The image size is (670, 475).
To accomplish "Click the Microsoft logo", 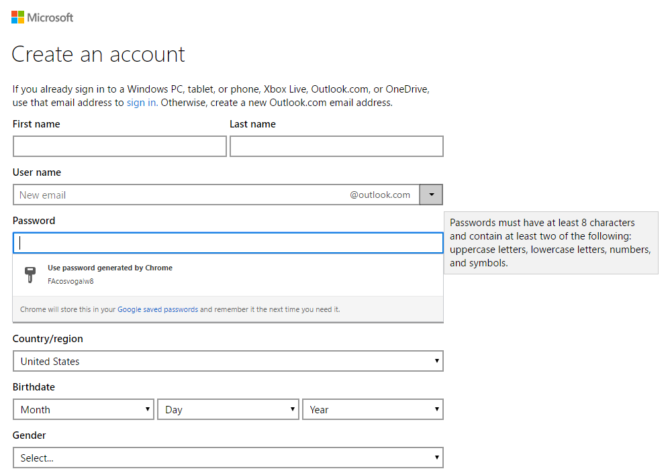I will coord(42,18).
